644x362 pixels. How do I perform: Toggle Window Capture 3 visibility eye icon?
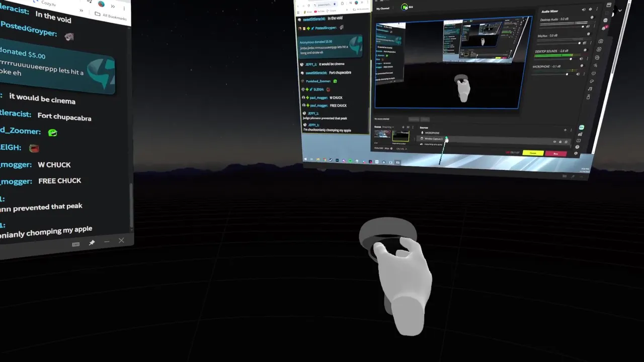(554, 142)
